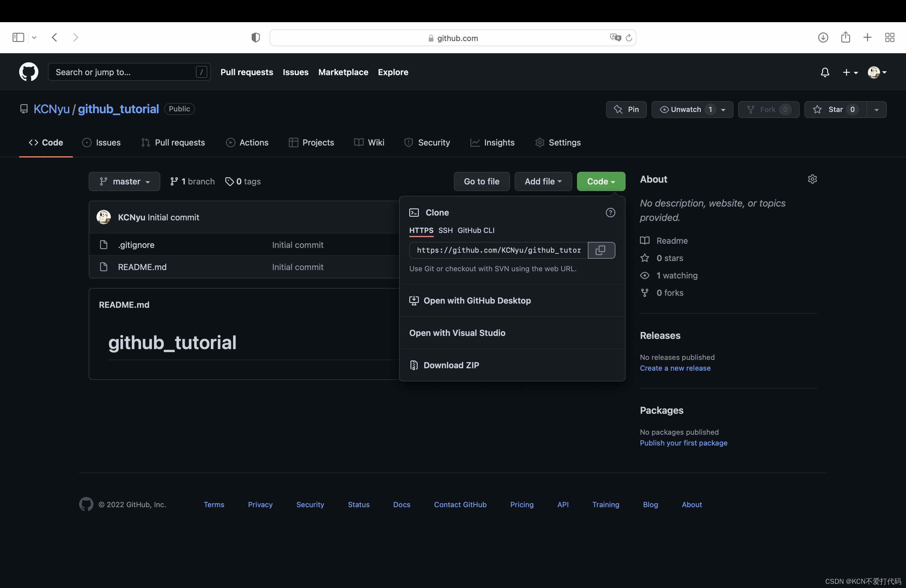Switch to the Issues repo tab
The width and height of the screenshot is (906, 588).
[x=101, y=143]
